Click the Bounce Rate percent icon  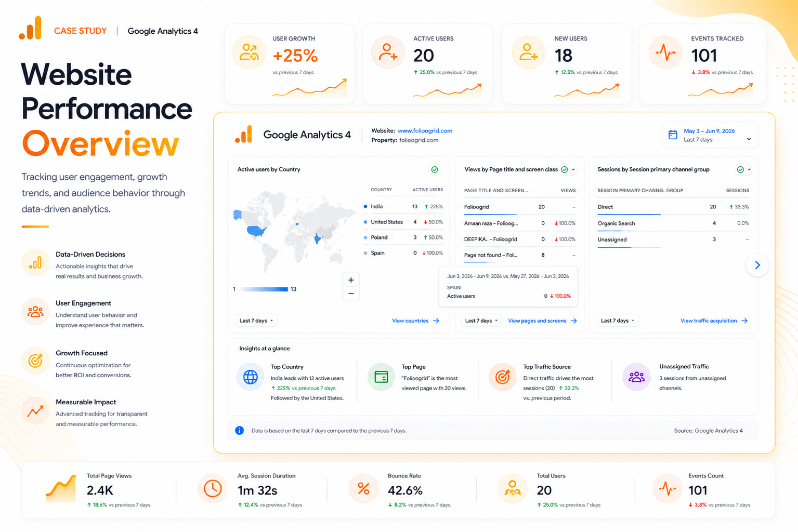click(x=363, y=489)
